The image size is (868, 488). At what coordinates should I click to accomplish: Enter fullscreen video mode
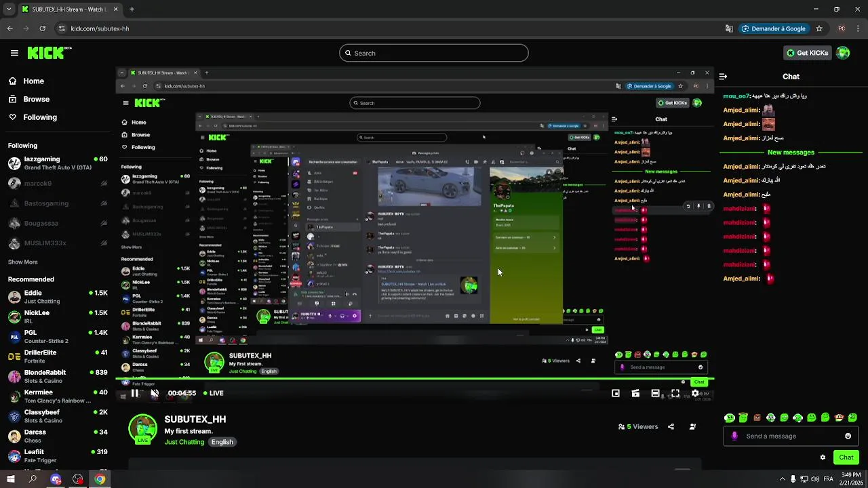tap(675, 393)
